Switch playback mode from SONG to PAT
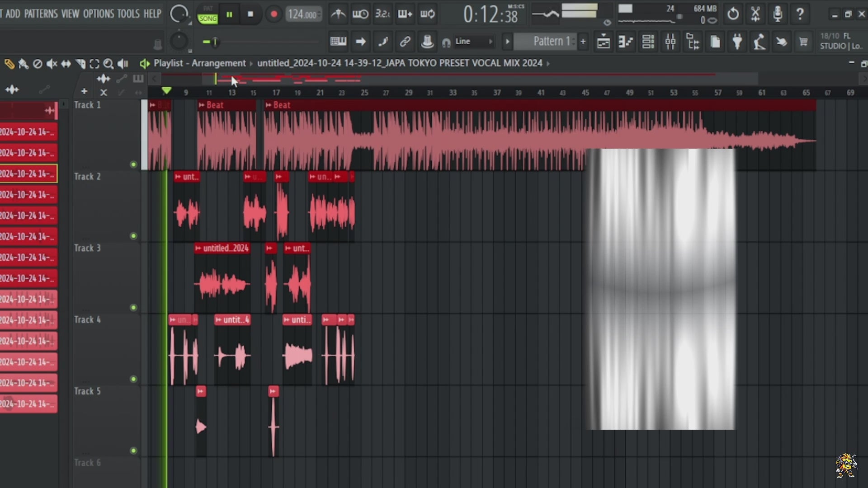 (x=208, y=8)
